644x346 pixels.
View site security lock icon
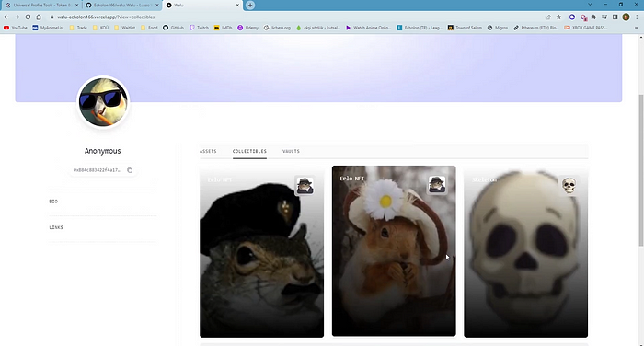click(x=52, y=17)
